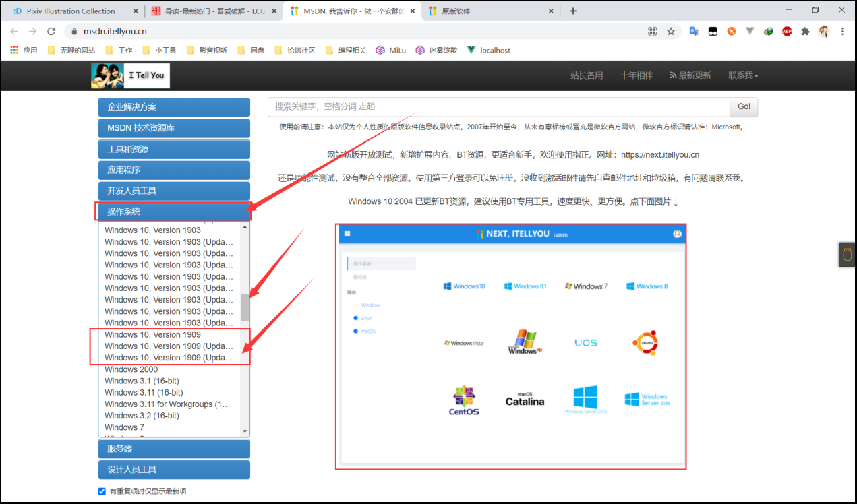Click the browser profile avatar

coord(824,32)
